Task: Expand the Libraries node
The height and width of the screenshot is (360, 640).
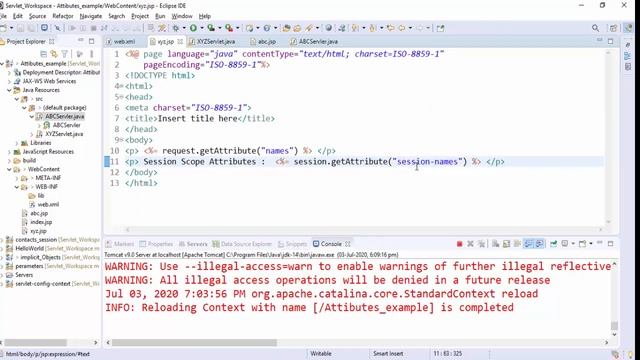Action: coord(17,143)
